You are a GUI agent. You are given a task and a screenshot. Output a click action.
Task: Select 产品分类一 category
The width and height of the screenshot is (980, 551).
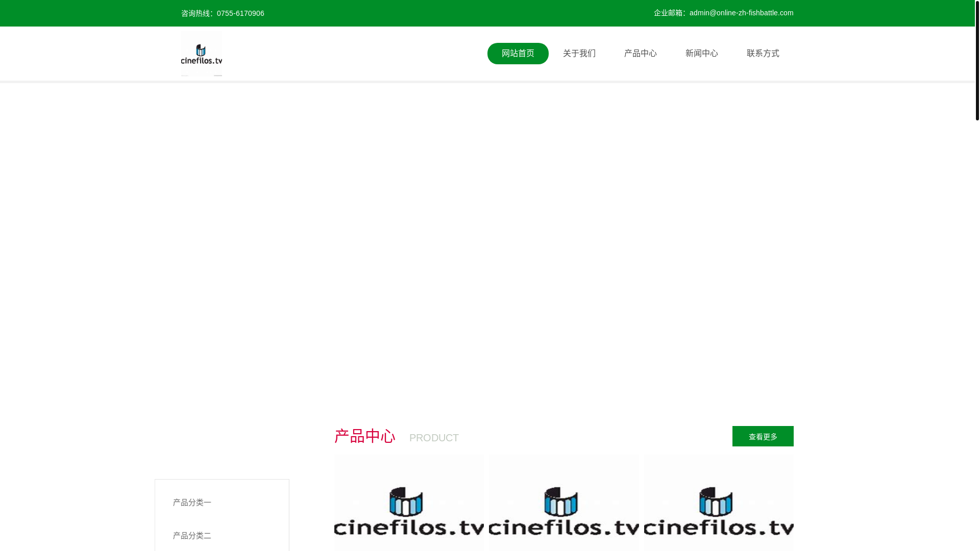tap(192, 503)
